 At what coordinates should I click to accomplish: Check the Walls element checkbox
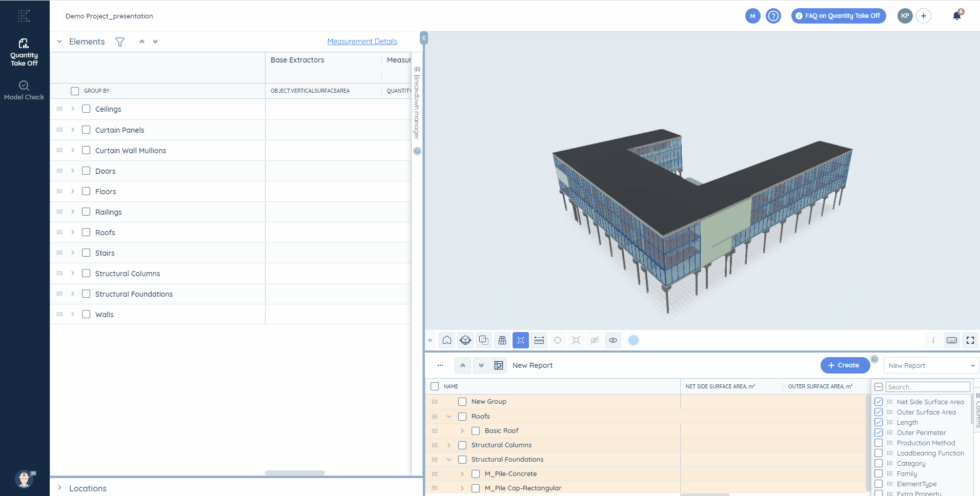coord(86,314)
